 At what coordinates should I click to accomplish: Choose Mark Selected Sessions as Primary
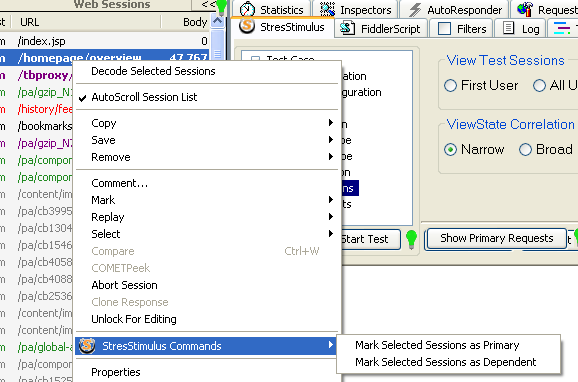pyautogui.click(x=437, y=345)
